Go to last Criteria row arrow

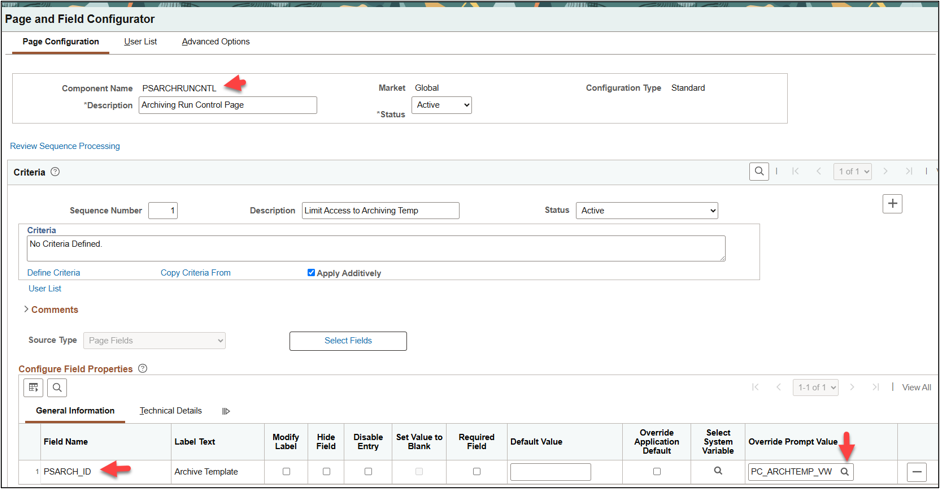[909, 171]
